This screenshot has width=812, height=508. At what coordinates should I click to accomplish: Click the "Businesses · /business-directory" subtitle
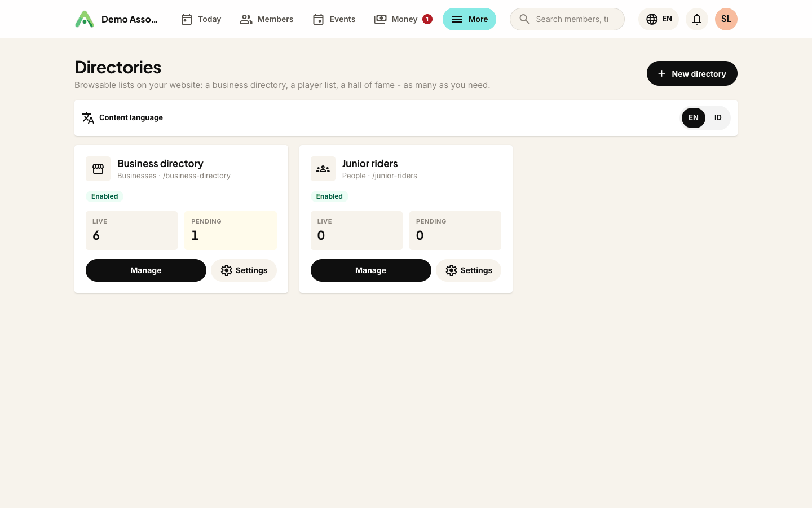click(x=174, y=176)
